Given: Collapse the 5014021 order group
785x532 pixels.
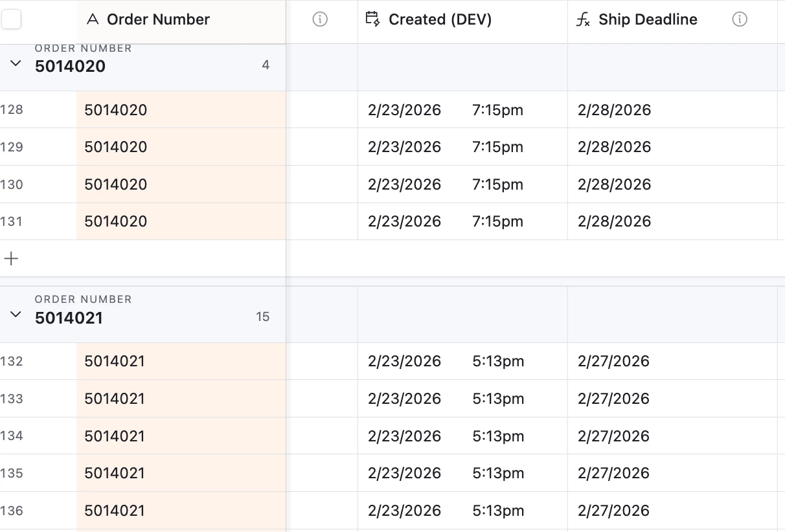Looking at the screenshot, I should pyautogui.click(x=16, y=315).
